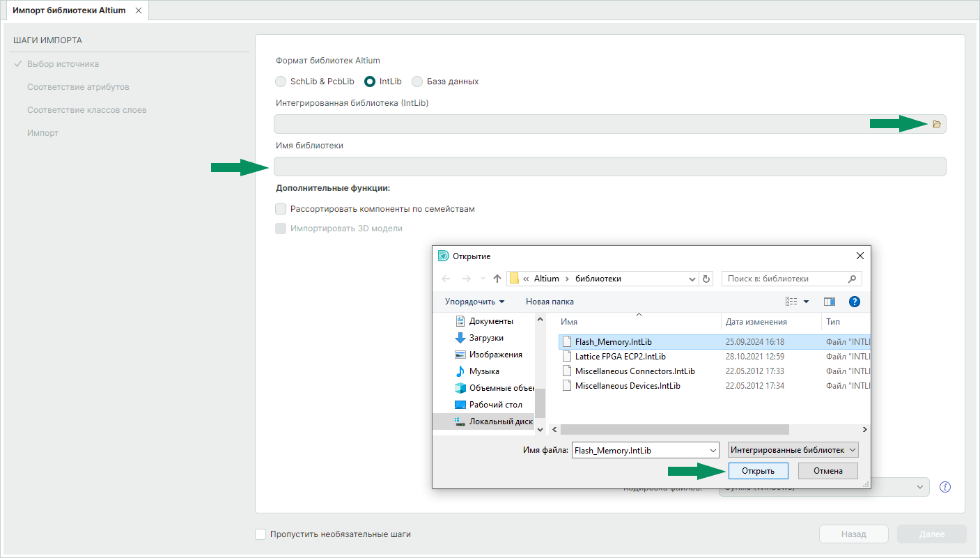Screen dimensions: 980x558
Task: Open the file type filter Интегрированные библиотеки dropdown
Action: [793, 450]
